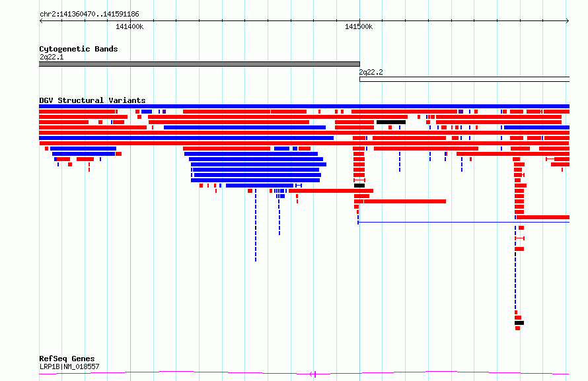Click the magenta LRP1B exon marker with arrow
Screen dimensions: 588x381
(313, 374)
